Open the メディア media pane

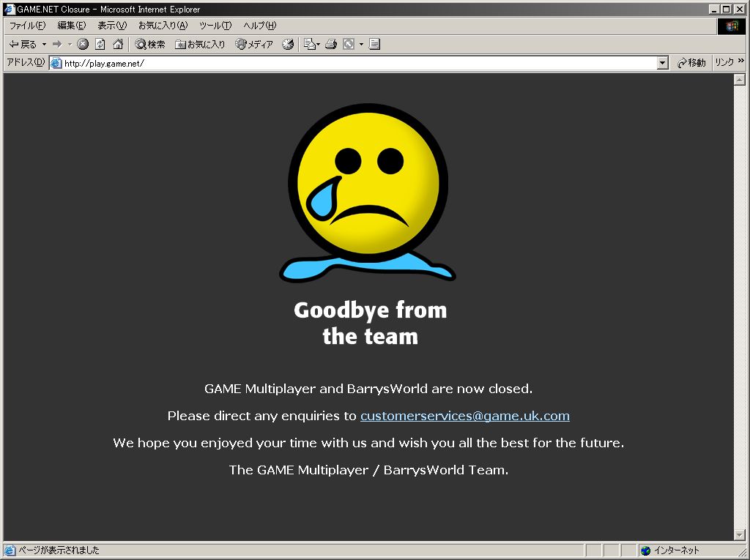(254, 45)
